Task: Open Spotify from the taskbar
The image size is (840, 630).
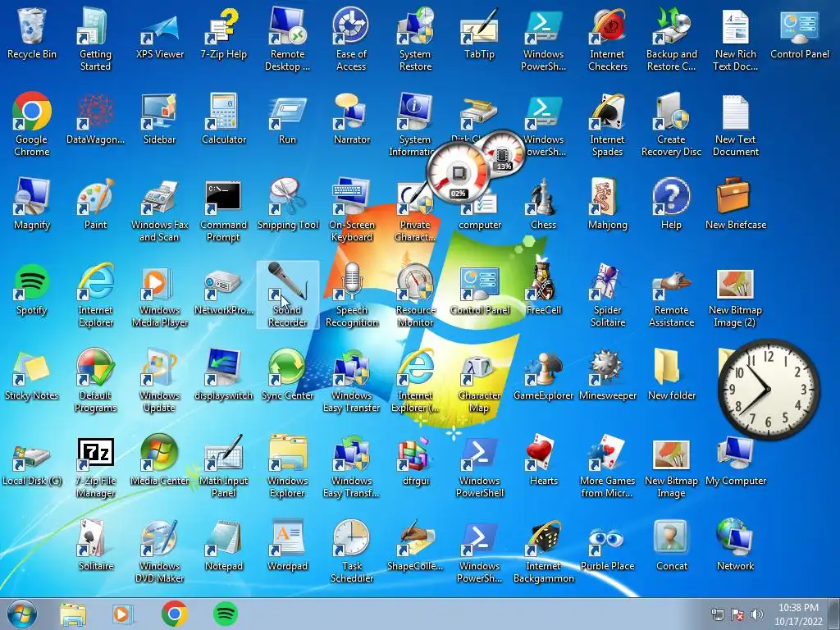Action: point(226,614)
